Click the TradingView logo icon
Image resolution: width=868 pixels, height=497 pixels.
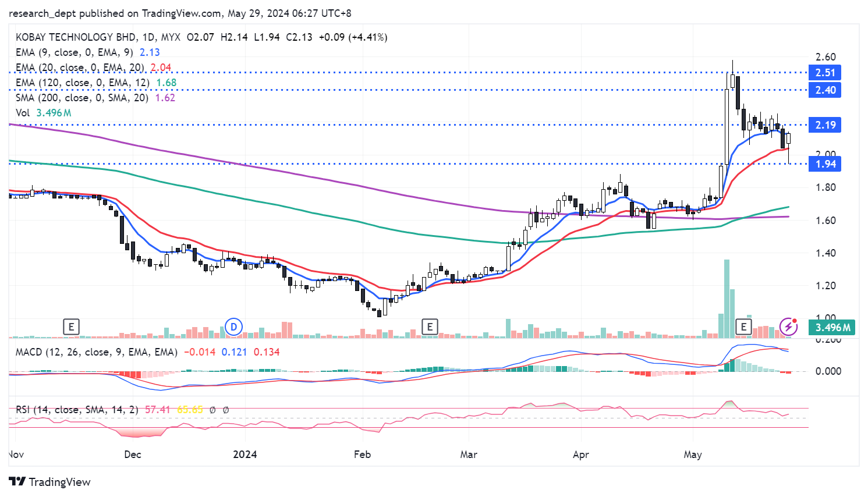(17, 482)
